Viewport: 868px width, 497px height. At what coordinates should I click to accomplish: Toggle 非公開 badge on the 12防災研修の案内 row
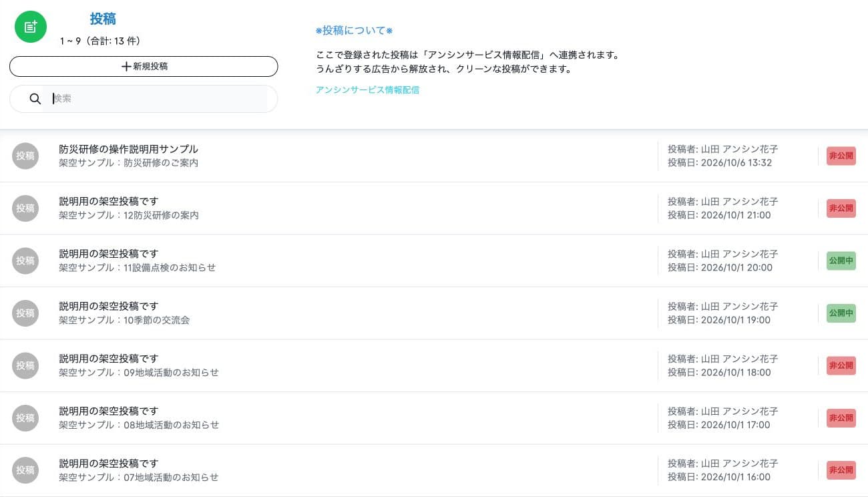[x=841, y=208]
